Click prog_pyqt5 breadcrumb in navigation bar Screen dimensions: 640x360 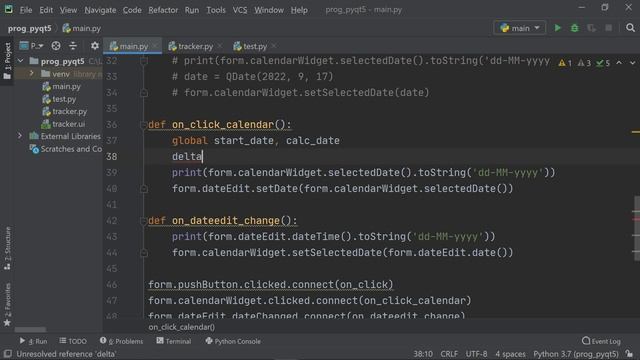(x=29, y=28)
